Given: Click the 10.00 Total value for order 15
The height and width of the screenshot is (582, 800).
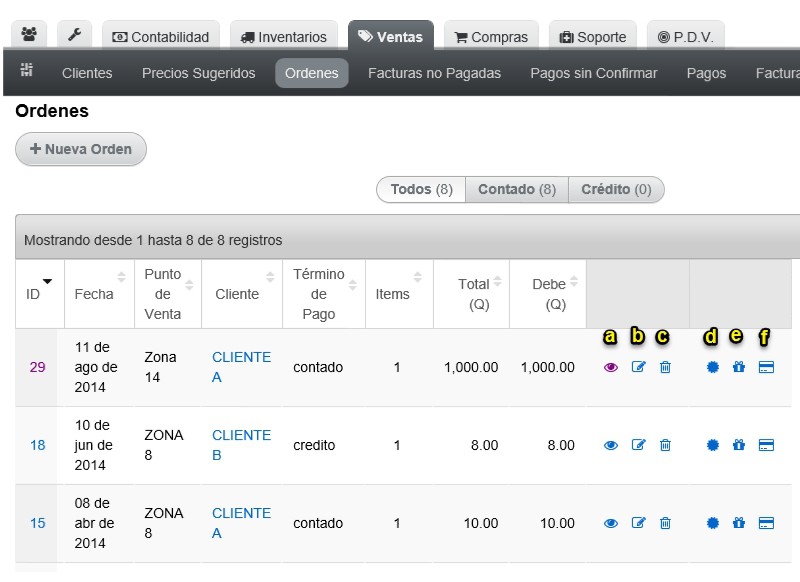Looking at the screenshot, I should (481, 523).
